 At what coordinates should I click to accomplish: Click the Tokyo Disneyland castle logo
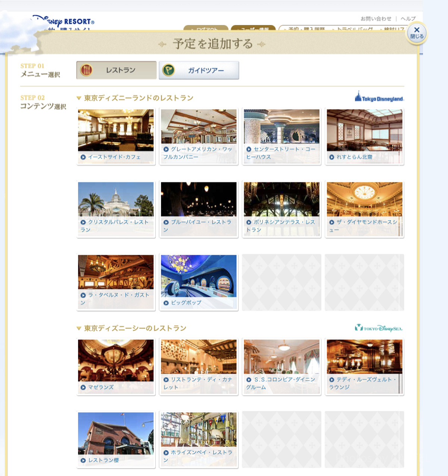click(x=379, y=96)
